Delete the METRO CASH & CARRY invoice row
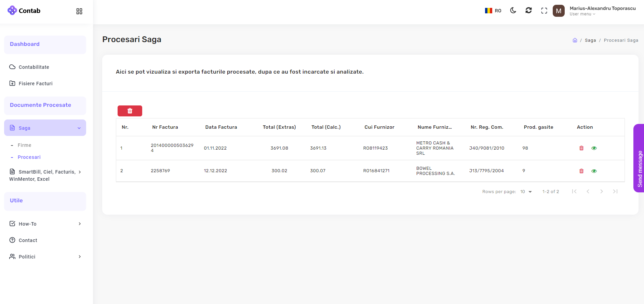The image size is (644, 304). [581, 148]
